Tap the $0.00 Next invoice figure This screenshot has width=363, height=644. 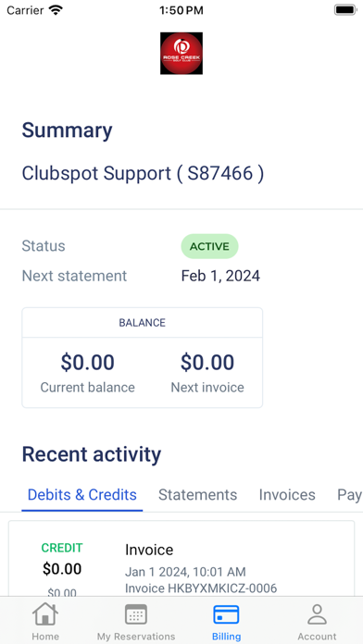207,363
